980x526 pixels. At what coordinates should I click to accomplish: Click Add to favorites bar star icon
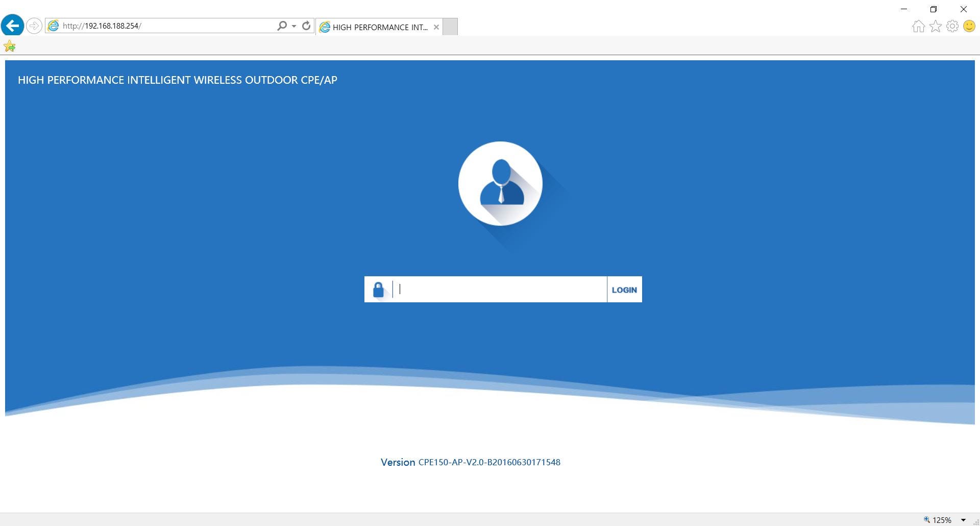click(x=10, y=46)
